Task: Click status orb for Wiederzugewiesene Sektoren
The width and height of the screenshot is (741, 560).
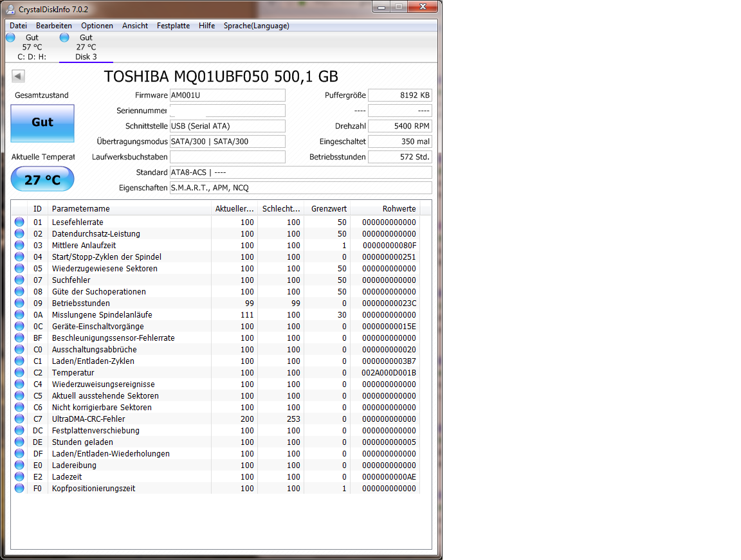Action: (19, 268)
